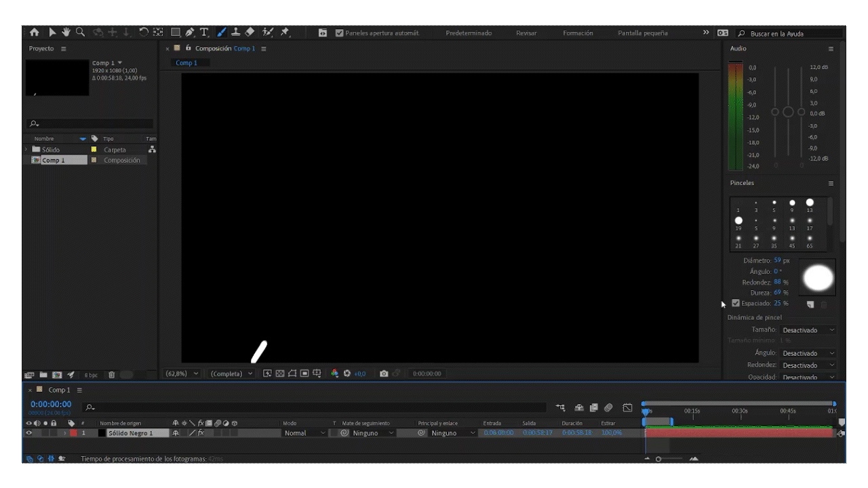Go to the Home screen icon
This screenshot has width=868, height=488.
click(34, 32)
